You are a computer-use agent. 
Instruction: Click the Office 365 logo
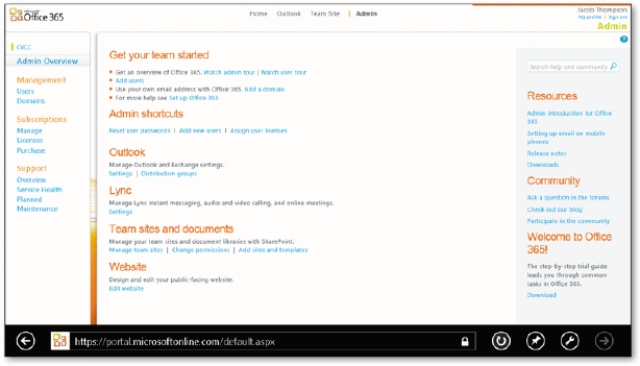(x=37, y=15)
